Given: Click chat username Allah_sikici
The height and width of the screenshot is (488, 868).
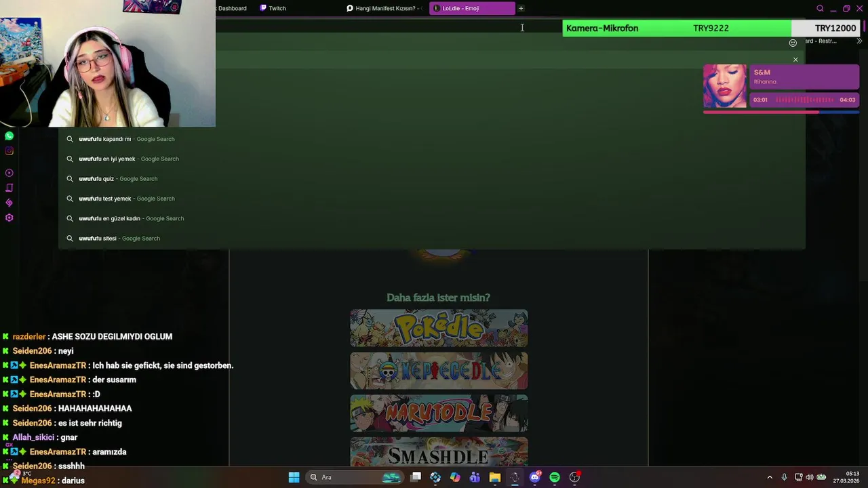Looking at the screenshot, I should (x=33, y=438).
